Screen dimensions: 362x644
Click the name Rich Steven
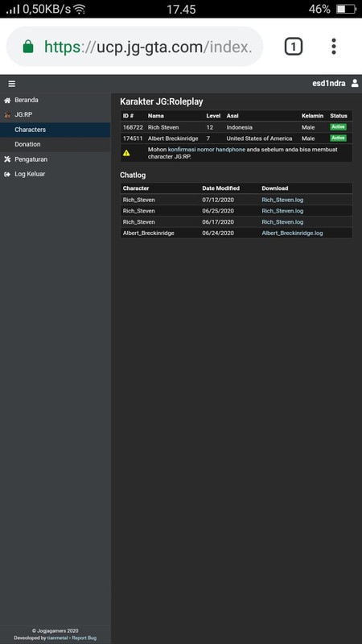pos(163,128)
